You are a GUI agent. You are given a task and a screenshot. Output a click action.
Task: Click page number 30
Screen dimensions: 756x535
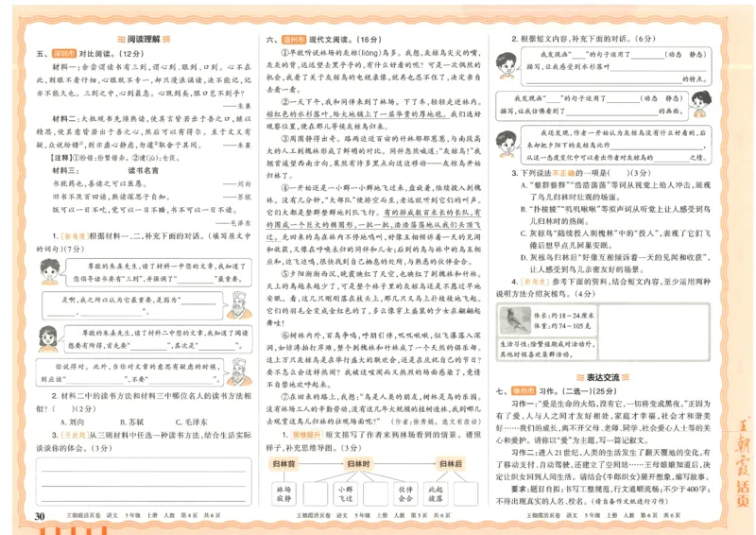point(40,516)
